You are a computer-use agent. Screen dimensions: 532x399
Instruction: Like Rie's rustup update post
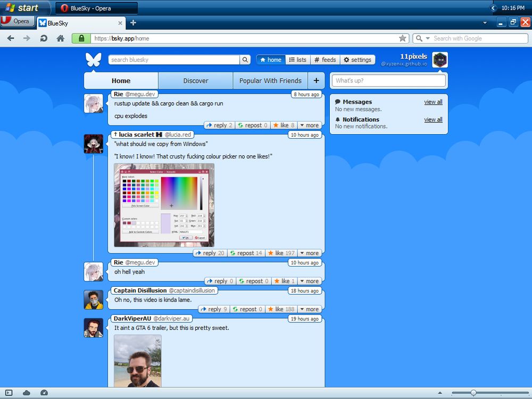[284, 125]
